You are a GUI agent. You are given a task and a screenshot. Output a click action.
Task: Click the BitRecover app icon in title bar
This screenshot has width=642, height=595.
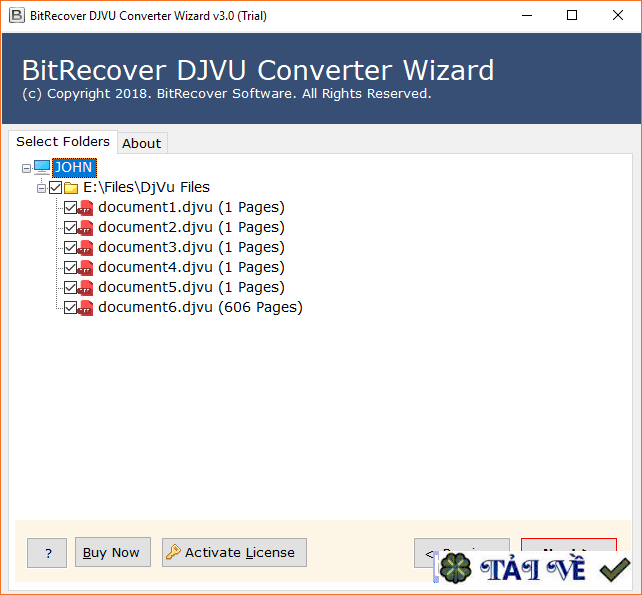tap(17, 16)
